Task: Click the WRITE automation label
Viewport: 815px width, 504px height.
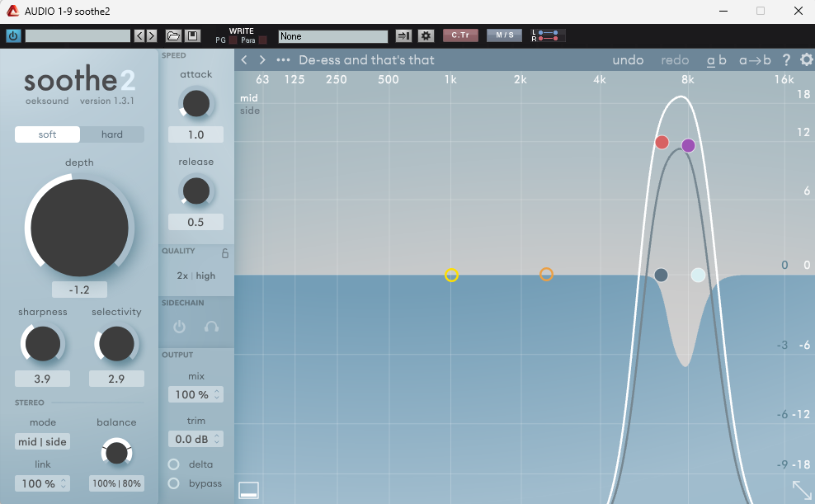Action: [x=242, y=31]
